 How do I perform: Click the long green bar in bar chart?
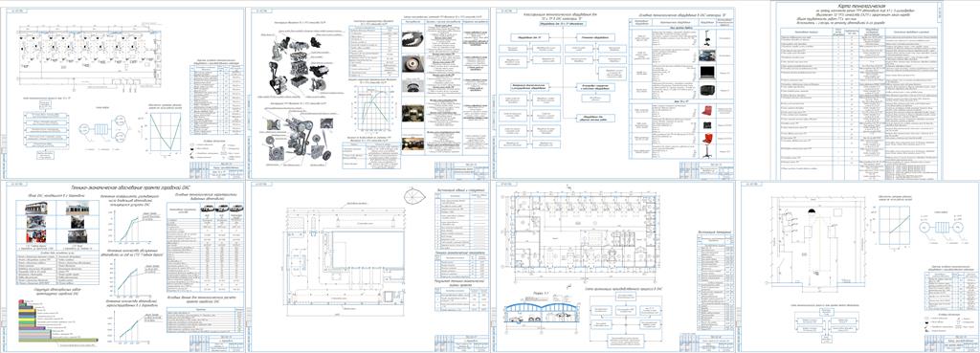tap(57, 341)
